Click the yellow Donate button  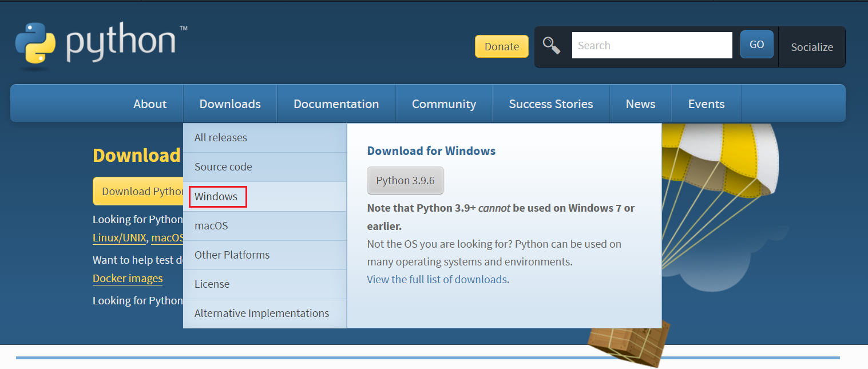[501, 46]
